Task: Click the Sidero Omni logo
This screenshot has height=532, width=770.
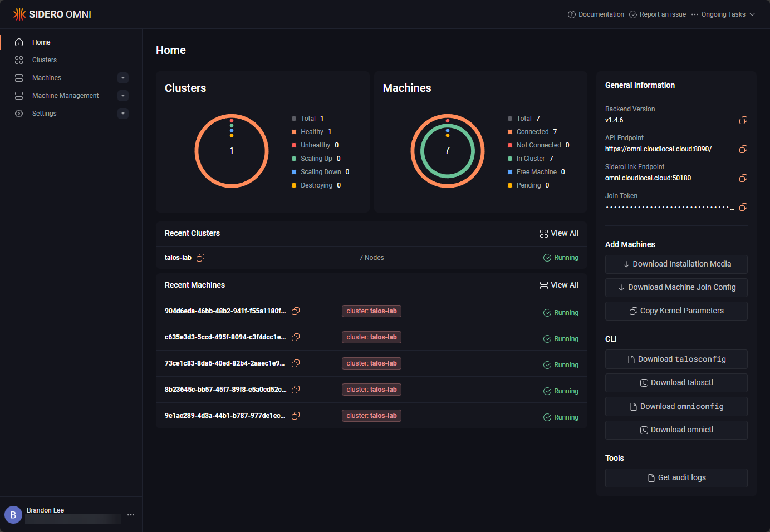Action: [x=52, y=14]
